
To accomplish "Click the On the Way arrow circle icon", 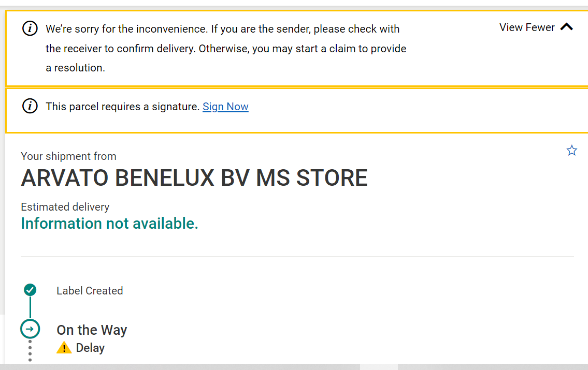I will click(x=30, y=329).
